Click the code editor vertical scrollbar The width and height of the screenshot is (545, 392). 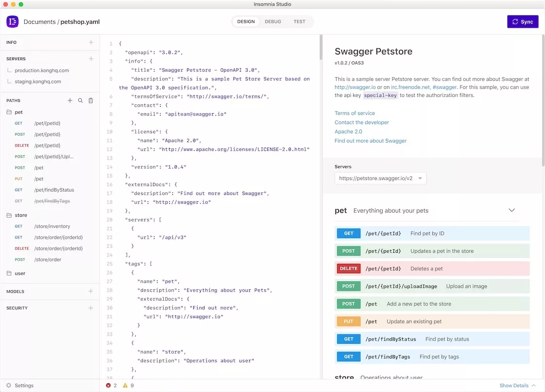pos(321,47)
